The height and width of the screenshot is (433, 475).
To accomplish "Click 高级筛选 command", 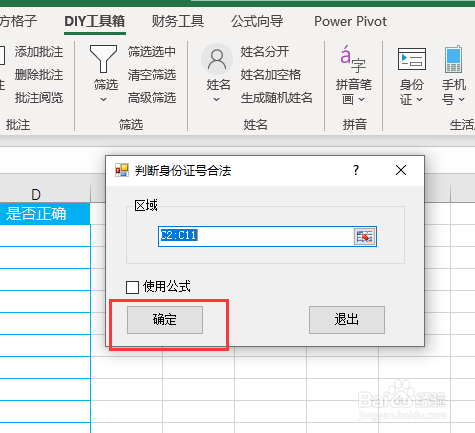I will tap(152, 98).
